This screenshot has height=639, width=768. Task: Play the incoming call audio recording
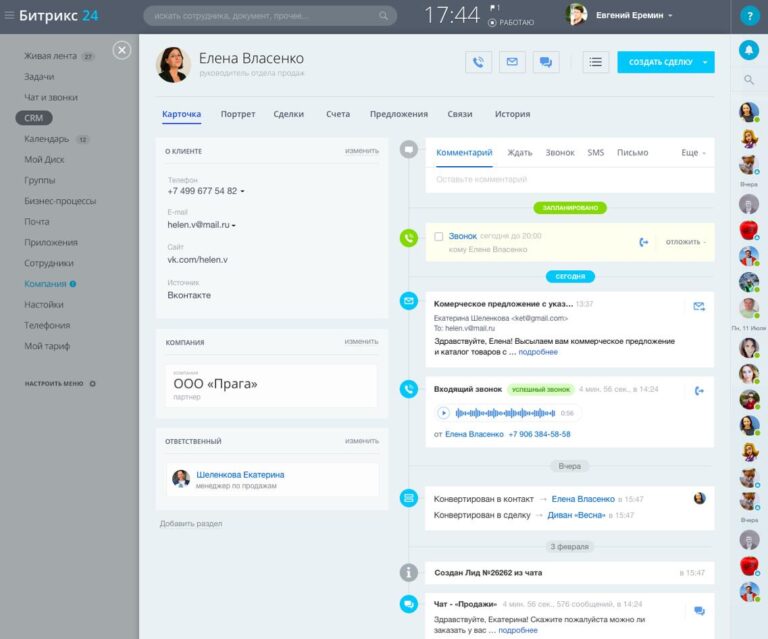coord(443,413)
